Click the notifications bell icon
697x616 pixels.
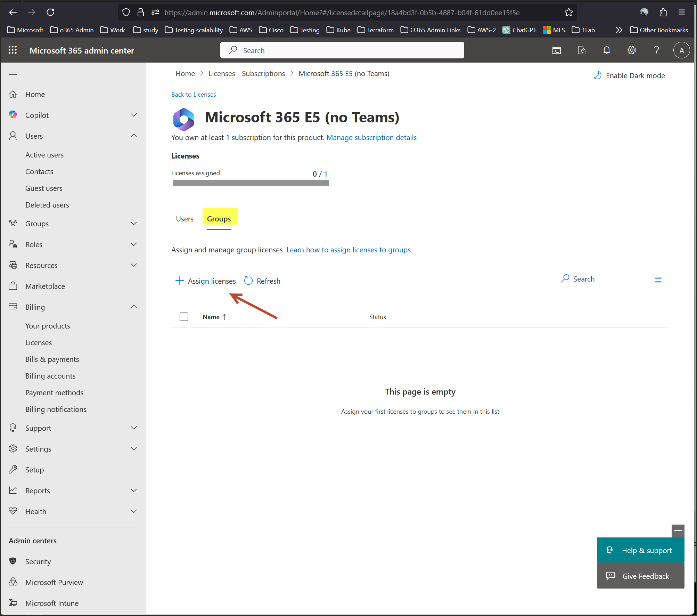(x=606, y=50)
